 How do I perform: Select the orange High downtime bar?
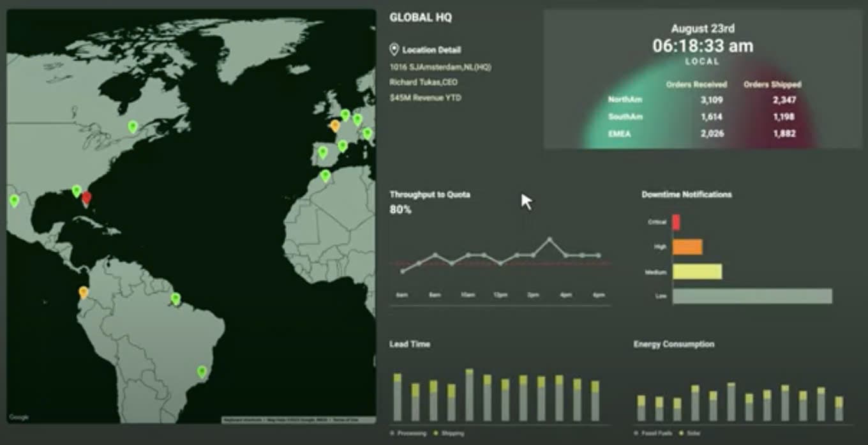click(x=687, y=247)
